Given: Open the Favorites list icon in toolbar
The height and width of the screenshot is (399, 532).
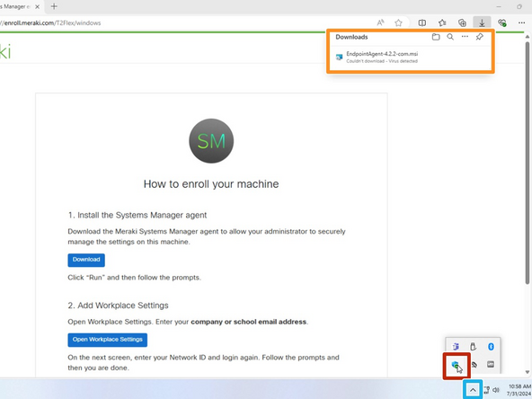Looking at the screenshot, I should click(x=442, y=22).
